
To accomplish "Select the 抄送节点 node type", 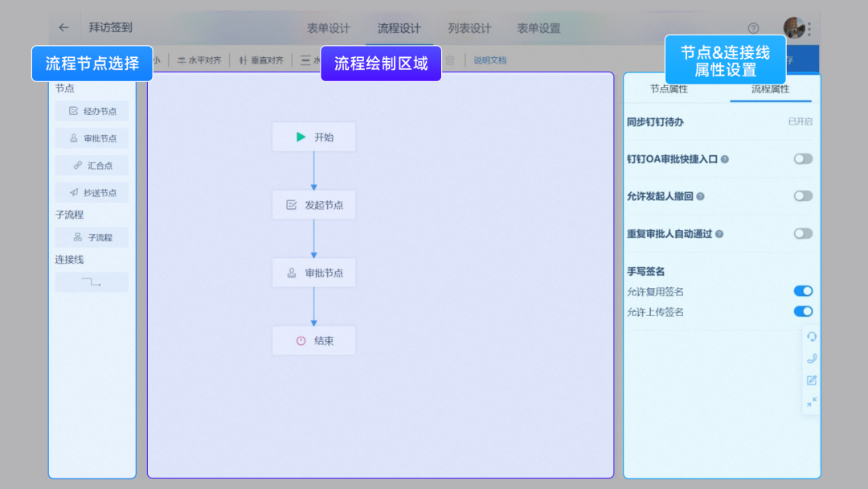I will (x=92, y=192).
